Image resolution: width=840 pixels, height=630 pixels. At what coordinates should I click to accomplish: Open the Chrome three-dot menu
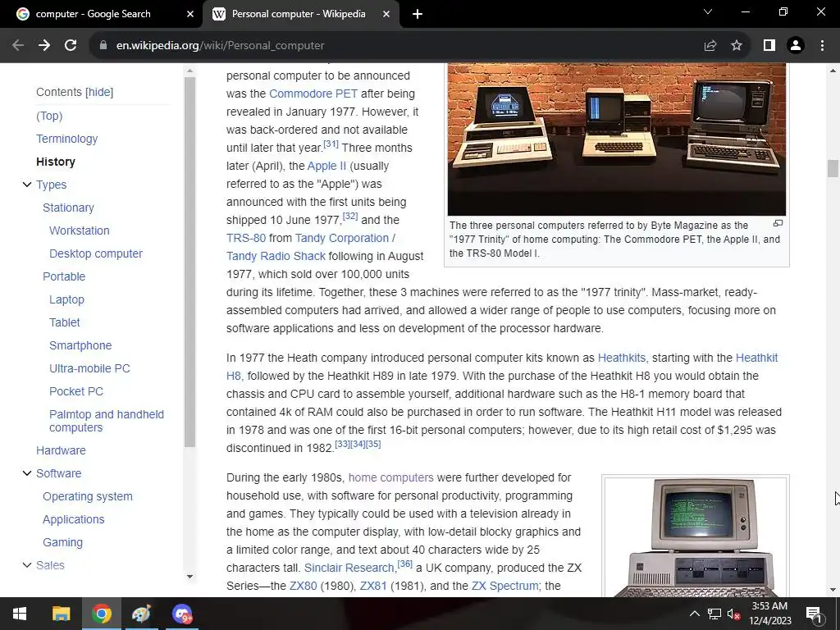click(822, 46)
